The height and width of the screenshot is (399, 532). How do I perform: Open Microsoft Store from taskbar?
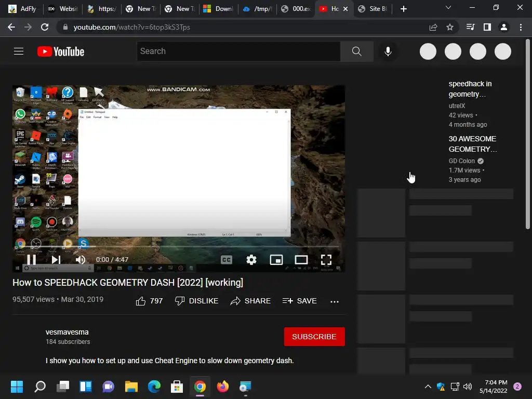pos(177,387)
